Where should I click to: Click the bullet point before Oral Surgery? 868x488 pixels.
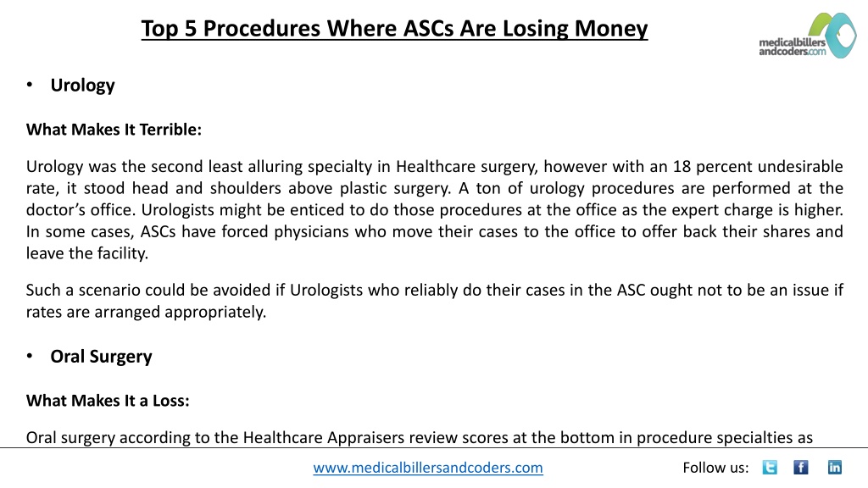coord(30,356)
